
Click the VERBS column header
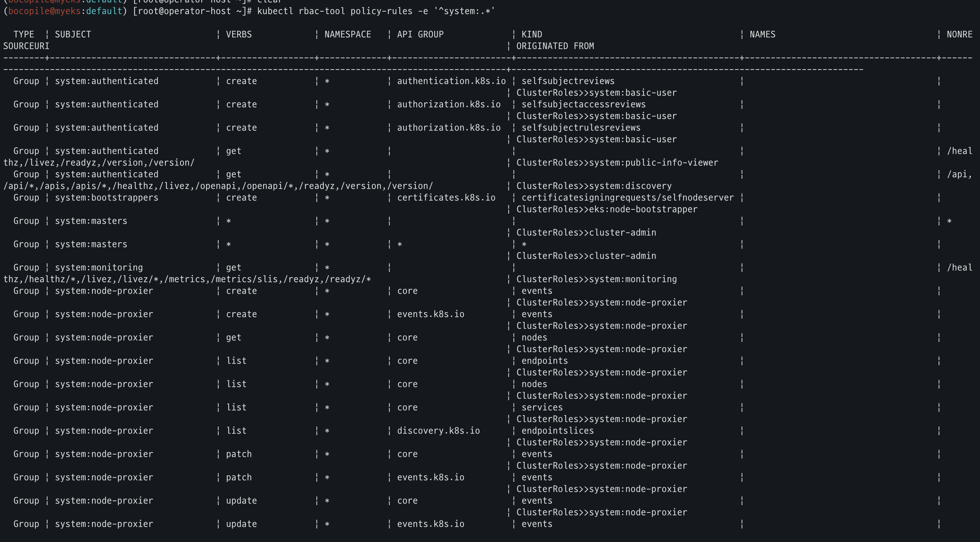(239, 35)
